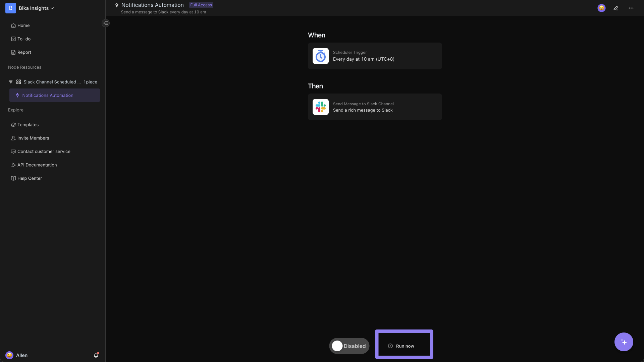
Task: Click the Notifications Automation lightning bolt icon
Action: pyautogui.click(x=18, y=95)
